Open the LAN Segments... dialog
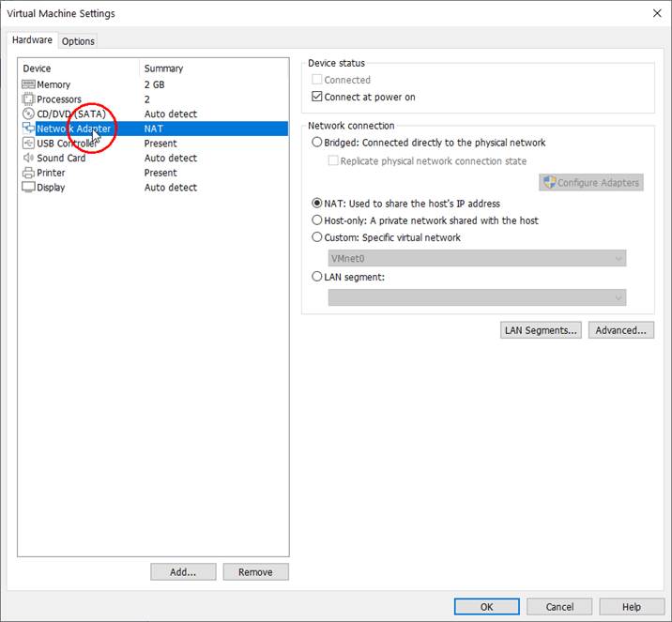 542,330
